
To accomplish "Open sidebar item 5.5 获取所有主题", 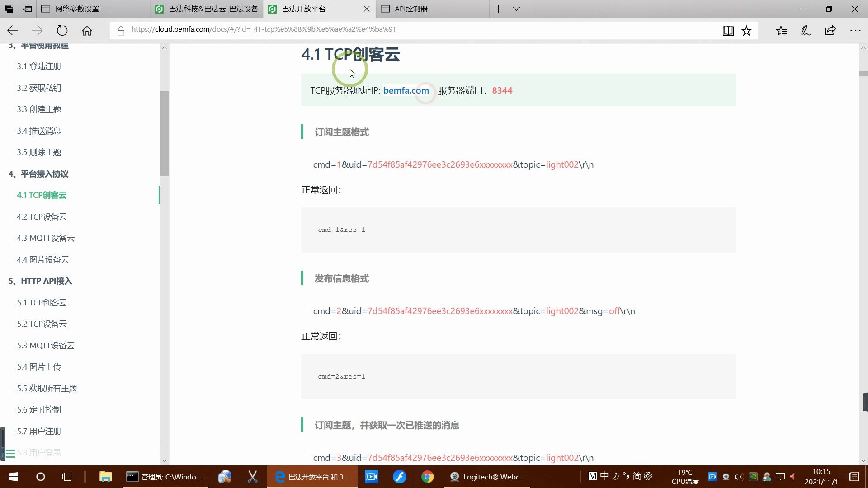I will pos(47,389).
